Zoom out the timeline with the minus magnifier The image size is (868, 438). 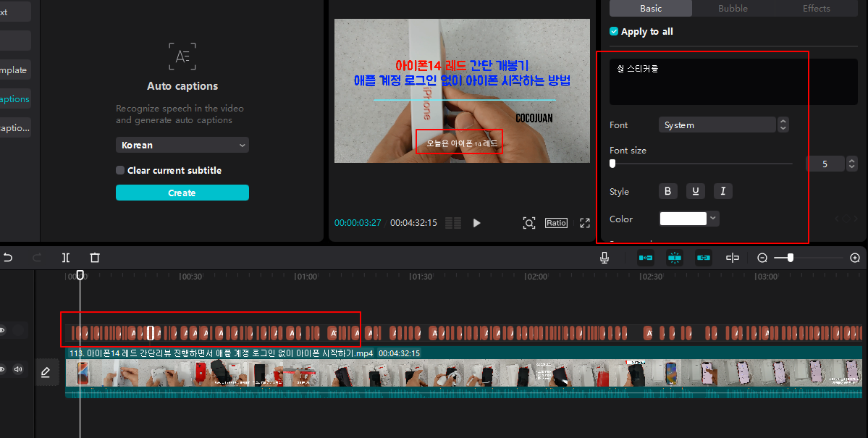(x=762, y=258)
